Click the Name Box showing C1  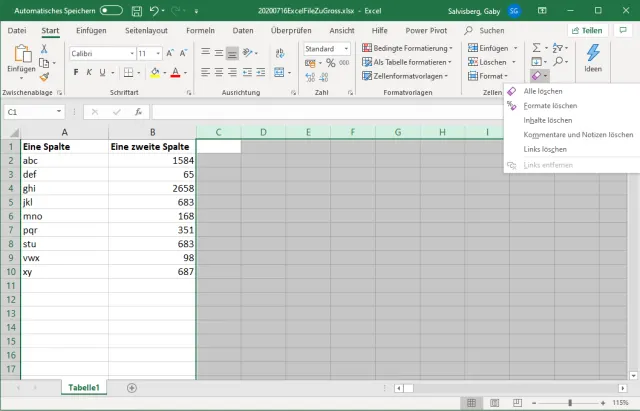pyautogui.click(x=30, y=112)
